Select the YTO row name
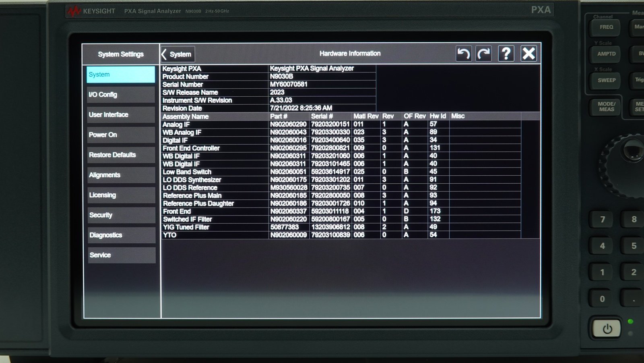 coord(169,235)
